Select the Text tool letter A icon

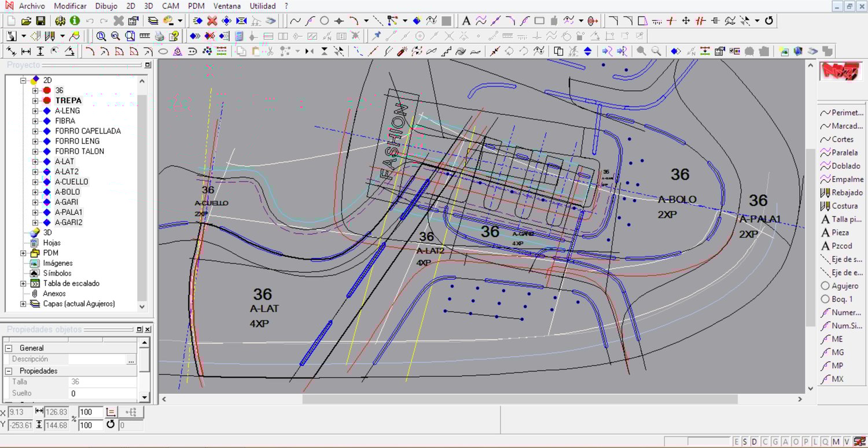tap(466, 21)
